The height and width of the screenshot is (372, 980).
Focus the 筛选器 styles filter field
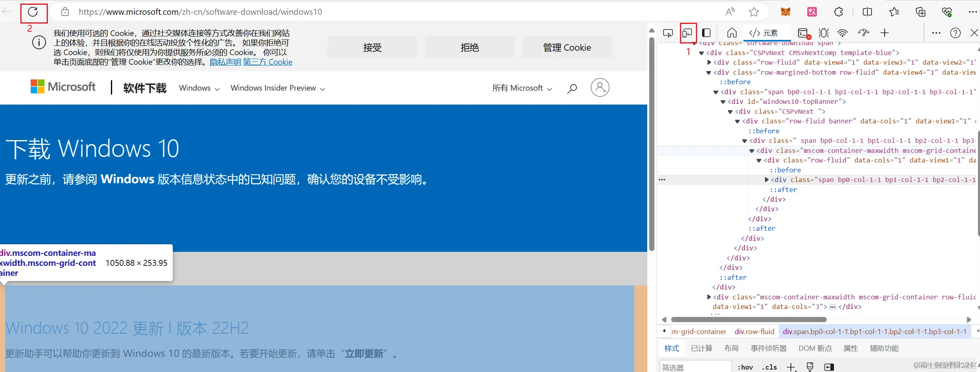pyautogui.click(x=695, y=367)
